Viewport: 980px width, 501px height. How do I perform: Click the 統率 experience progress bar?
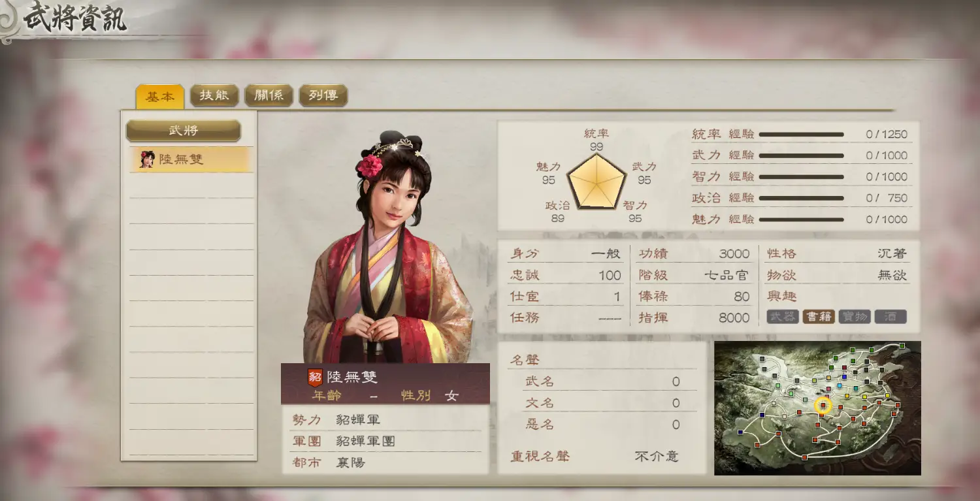pyautogui.click(x=802, y=134)
